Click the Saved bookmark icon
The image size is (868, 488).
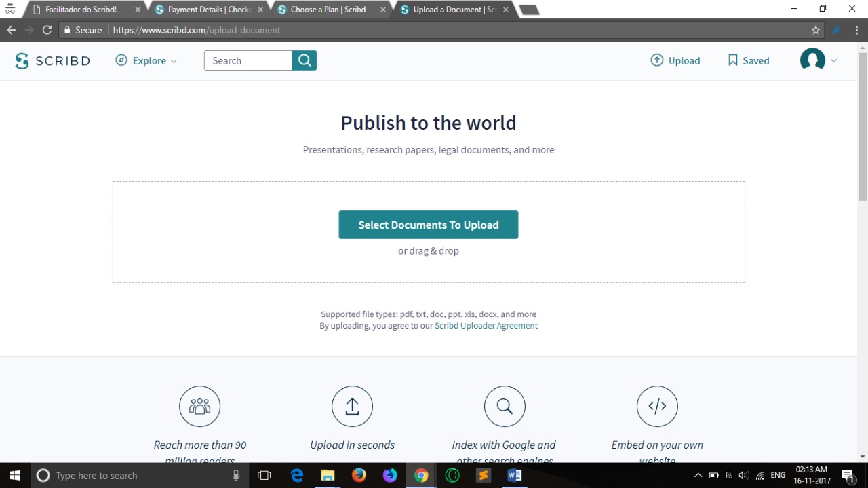pos(733,60)
